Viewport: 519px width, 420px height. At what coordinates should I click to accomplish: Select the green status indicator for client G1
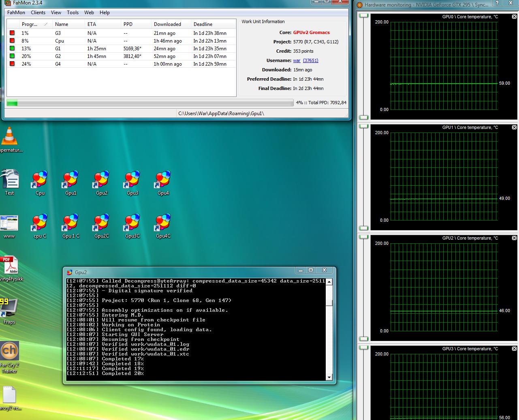12,49
